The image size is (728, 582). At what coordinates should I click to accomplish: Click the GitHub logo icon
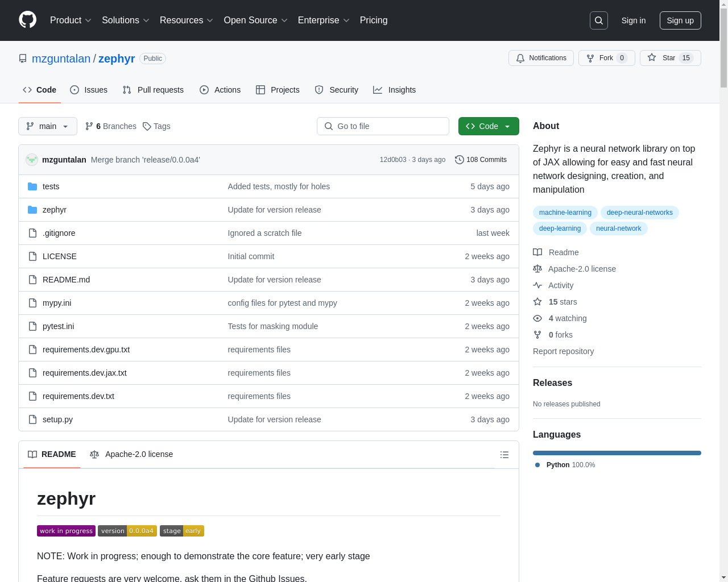tap(28, 20)
